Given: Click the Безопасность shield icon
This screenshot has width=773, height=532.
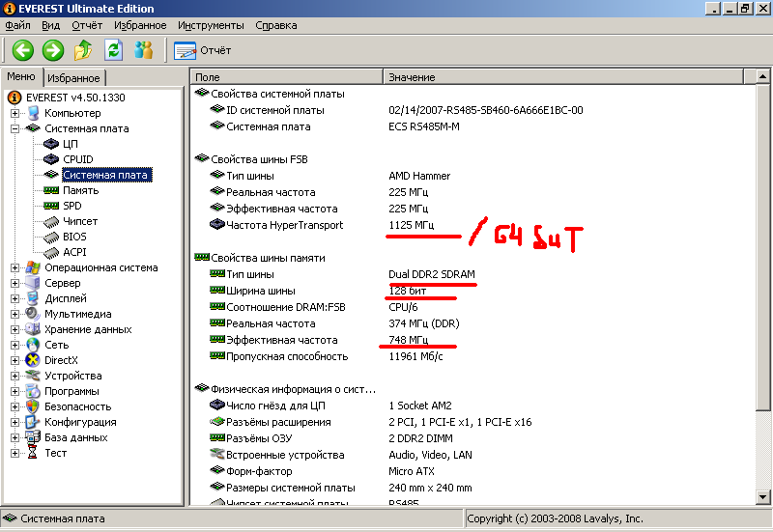Looking at the screenshot, I should coord(33,406).
